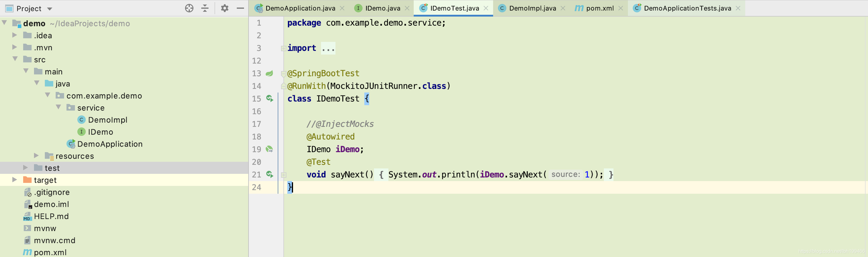Click the IDemoTest class name

338,99
